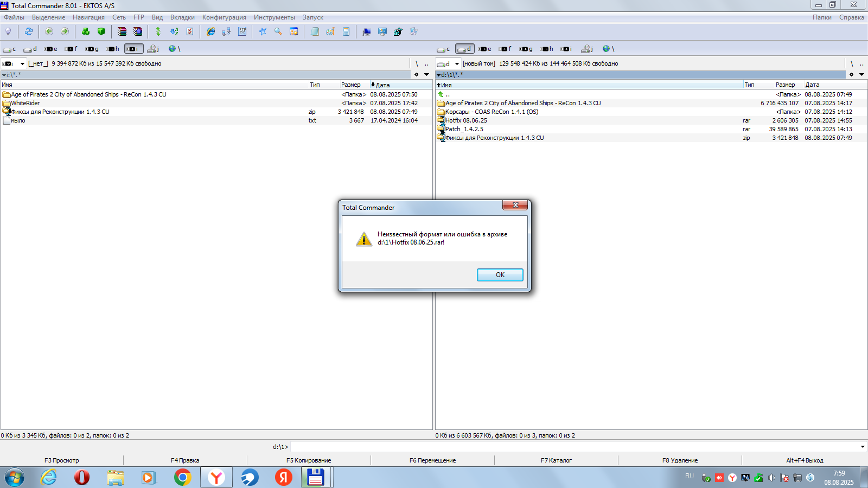
Task: Click the unpack files icon with blue arrow
Action: coord(138,31)
